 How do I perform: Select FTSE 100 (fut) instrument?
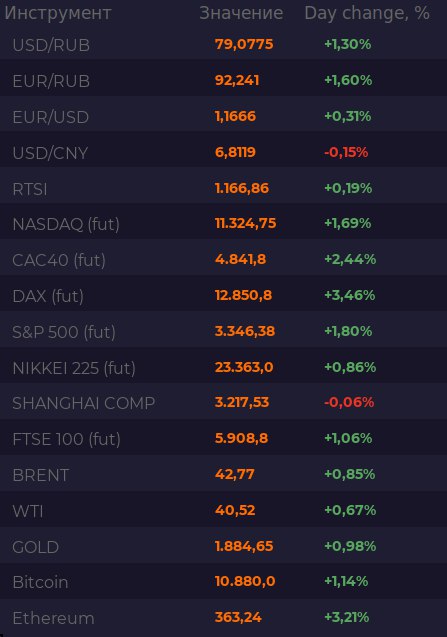[x=67, y=440]
